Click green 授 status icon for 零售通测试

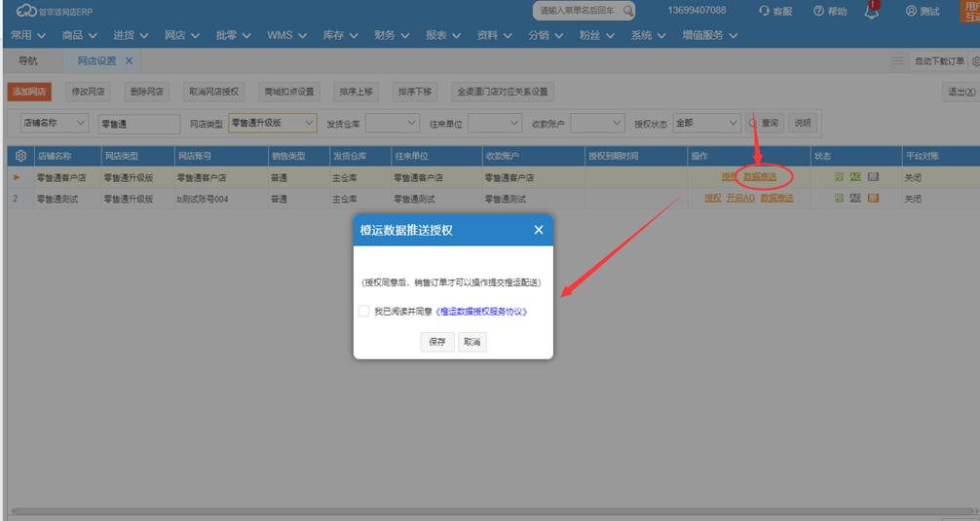(x=839, y=198)
